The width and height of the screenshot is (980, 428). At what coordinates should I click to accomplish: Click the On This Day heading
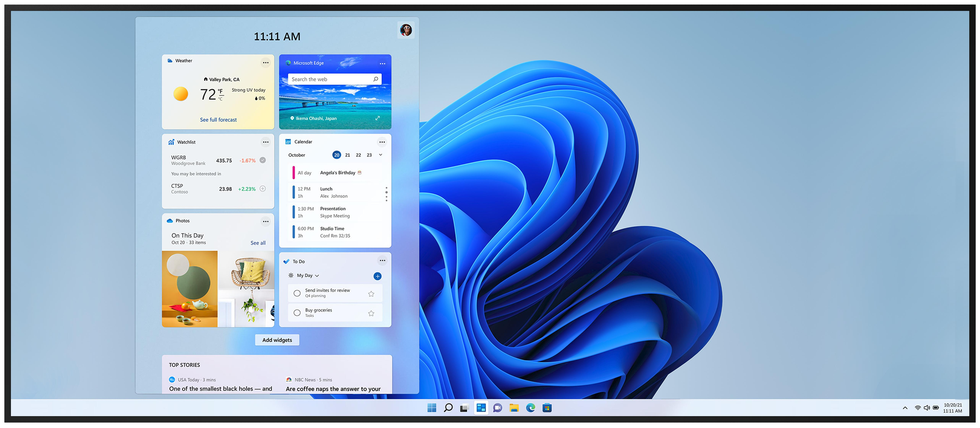tap(188, 235)
